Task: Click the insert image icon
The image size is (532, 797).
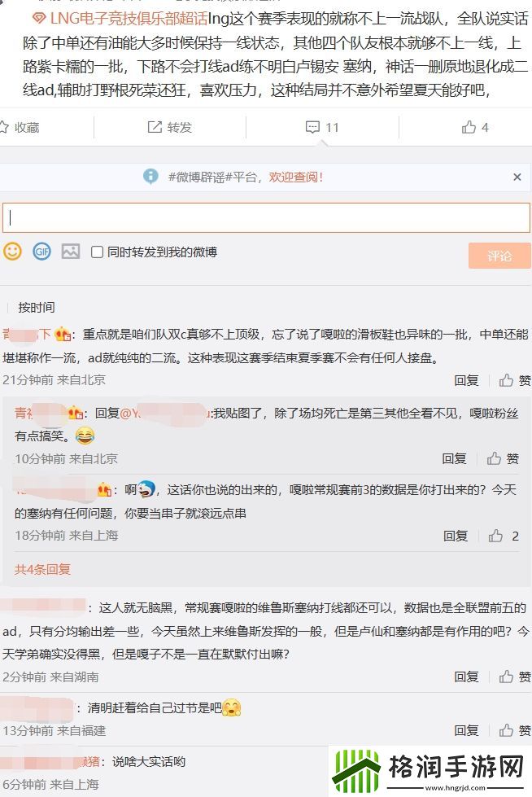Action: coord(71,251)
